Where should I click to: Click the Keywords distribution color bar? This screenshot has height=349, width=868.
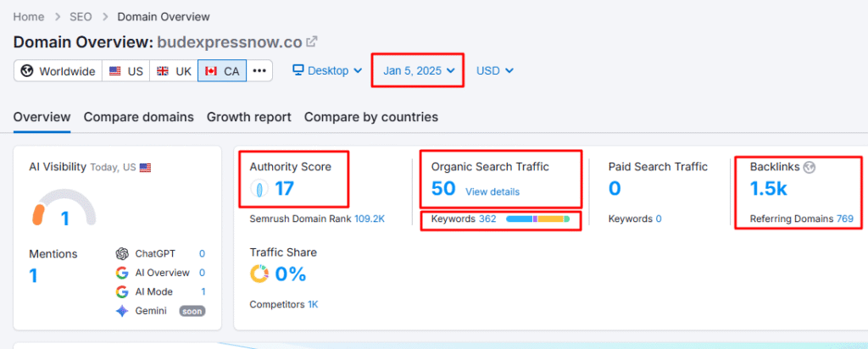click(x=537, y=219)
